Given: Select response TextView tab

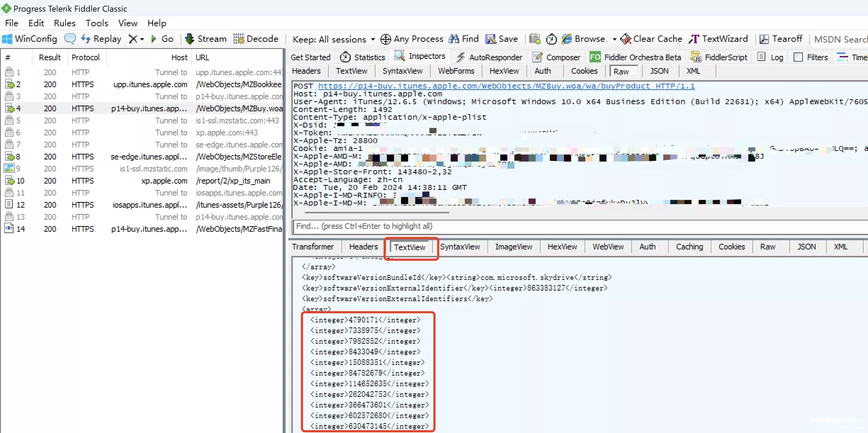Looking at the screenshot, I should (x=410, y=247).
